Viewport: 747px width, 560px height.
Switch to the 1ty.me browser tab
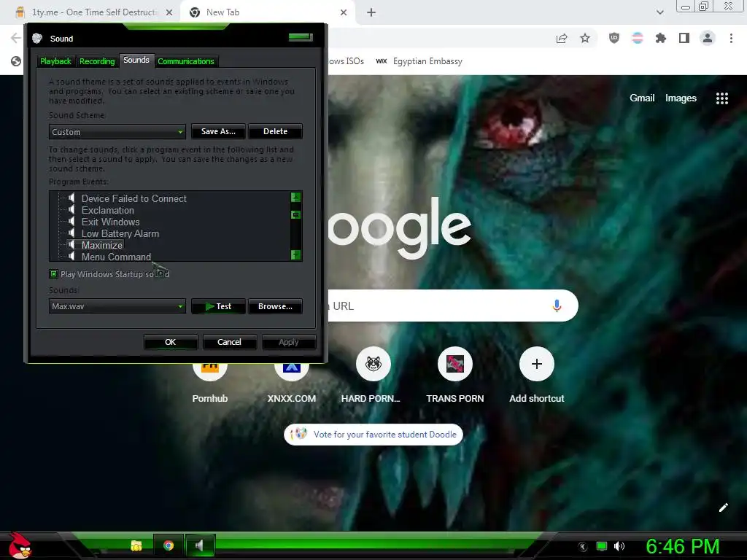point(93,12)
